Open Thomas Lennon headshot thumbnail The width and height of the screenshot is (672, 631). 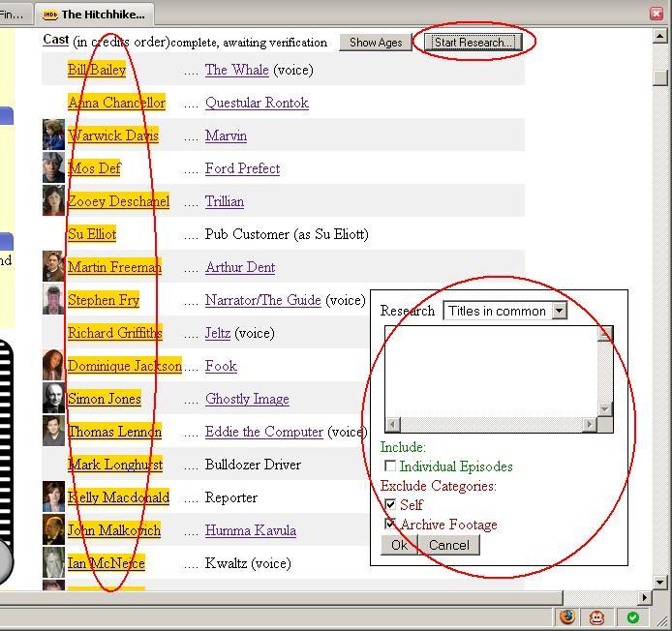coord(53,431)
